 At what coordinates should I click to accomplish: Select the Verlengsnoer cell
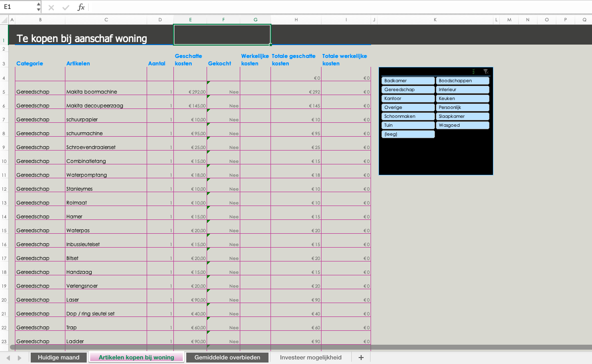click(106, 282)
